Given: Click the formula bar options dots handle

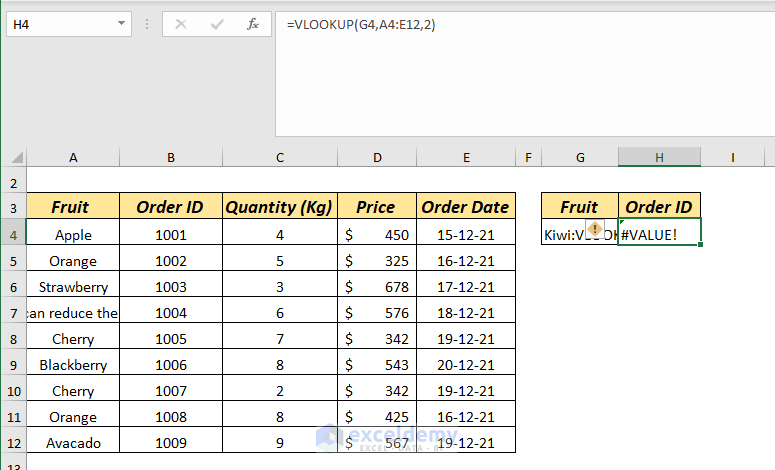Looking at the screenshot, I should [147, 24].
